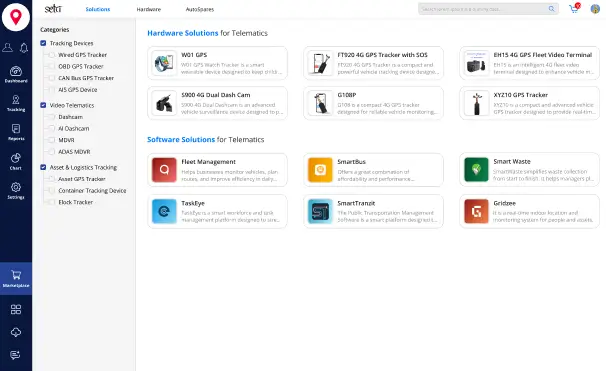The width and height of the screenshot is (606, 371).
Task: Go to Dashboard in sidebar
Action: point(16,75)
